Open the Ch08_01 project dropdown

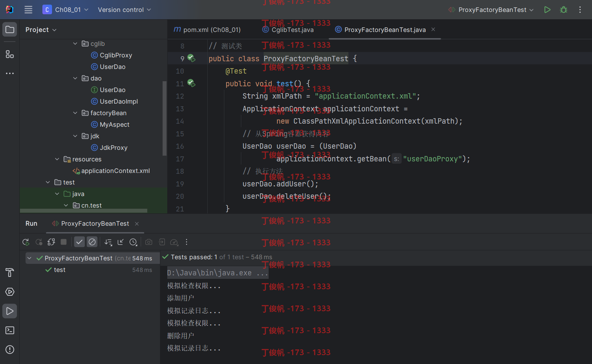pyautogui.click(x=66, y=10)
